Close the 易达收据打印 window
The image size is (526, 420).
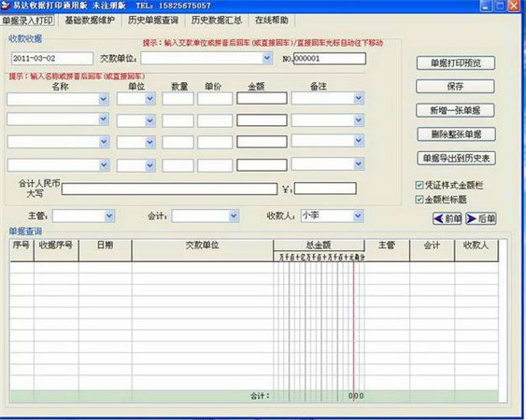[x=513, y=6]
